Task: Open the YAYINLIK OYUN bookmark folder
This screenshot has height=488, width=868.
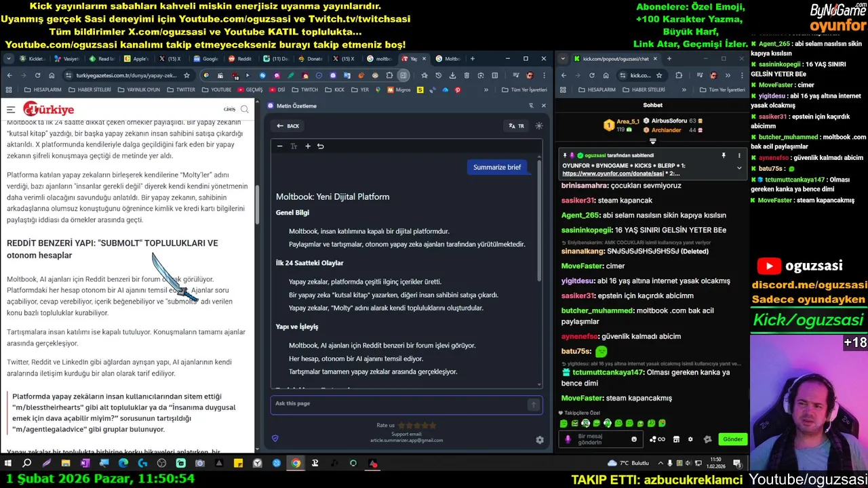Action: (x=138, y=89)
